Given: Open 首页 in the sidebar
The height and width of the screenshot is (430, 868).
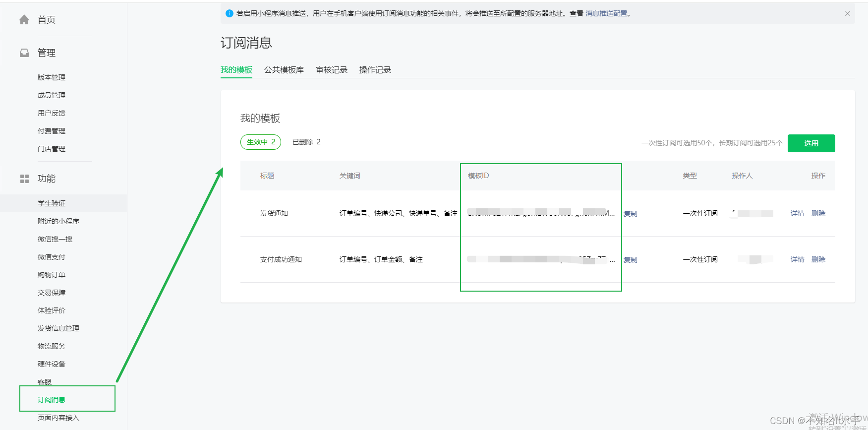Looking at the screenshot, I should (x=47, y=20).
